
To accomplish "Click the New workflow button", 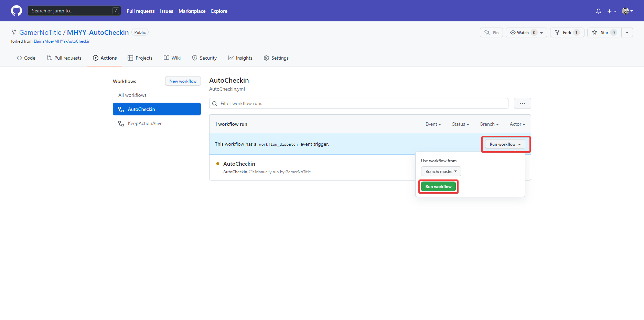I will 183,81.
